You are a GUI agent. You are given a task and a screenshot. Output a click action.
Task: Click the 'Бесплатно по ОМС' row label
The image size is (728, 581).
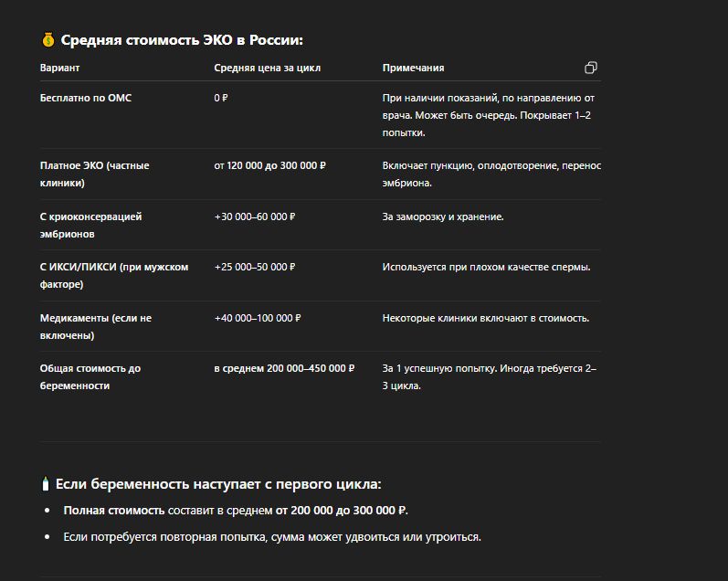(x=86, y=98)
